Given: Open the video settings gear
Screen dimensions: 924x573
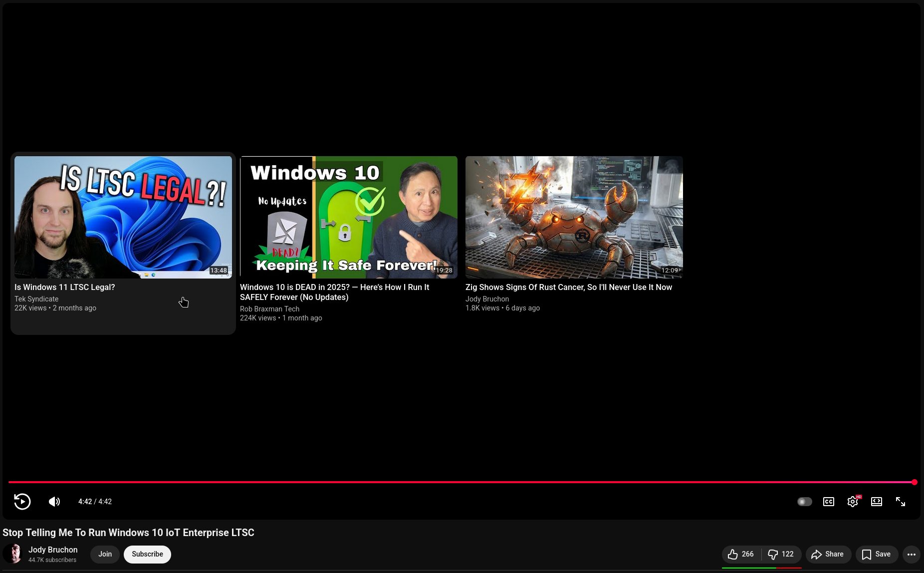Looking at the screenshot, I should coord(853,502).
